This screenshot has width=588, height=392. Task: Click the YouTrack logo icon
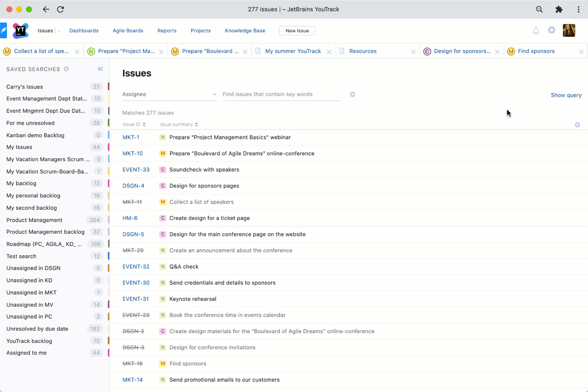pyautogui.click(x=20, y=30)
